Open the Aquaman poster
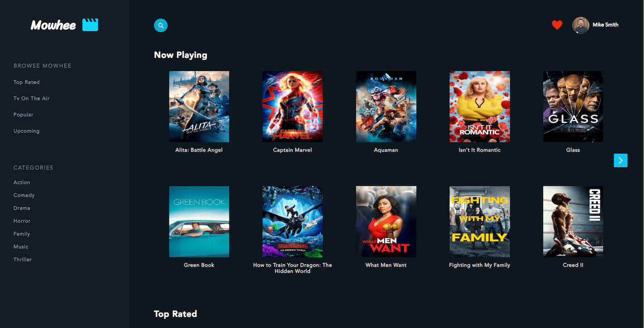644x328 pixels. pyautogui.click(x=386, y=106)
